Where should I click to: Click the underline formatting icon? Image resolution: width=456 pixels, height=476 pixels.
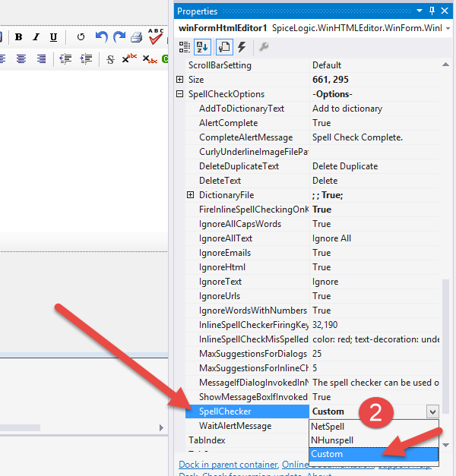53,37
